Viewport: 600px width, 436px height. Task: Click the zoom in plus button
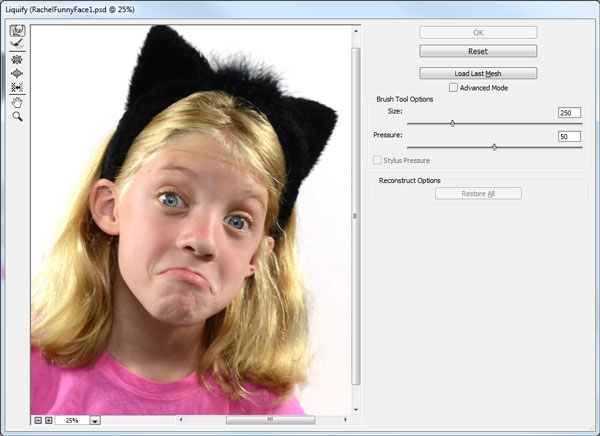click(x=49, y=420)
